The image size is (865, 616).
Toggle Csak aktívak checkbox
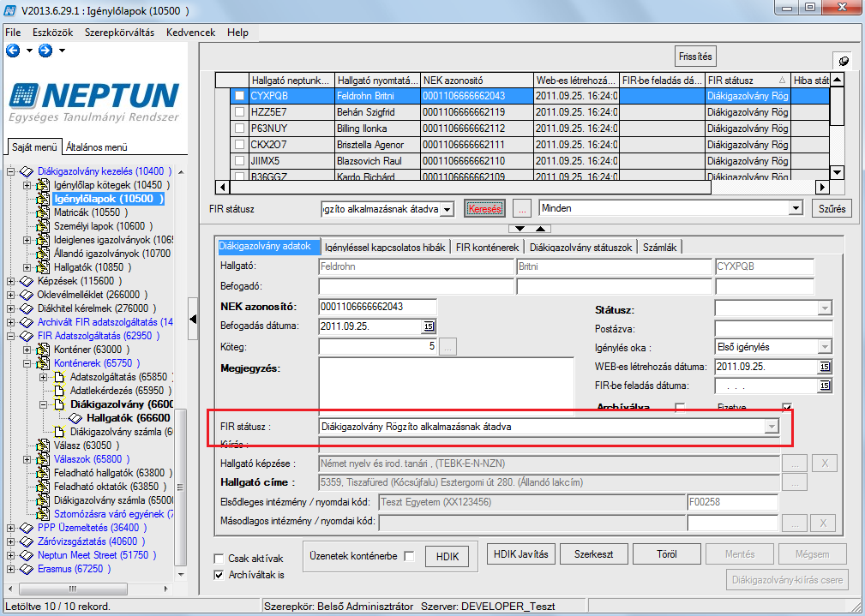219,559
